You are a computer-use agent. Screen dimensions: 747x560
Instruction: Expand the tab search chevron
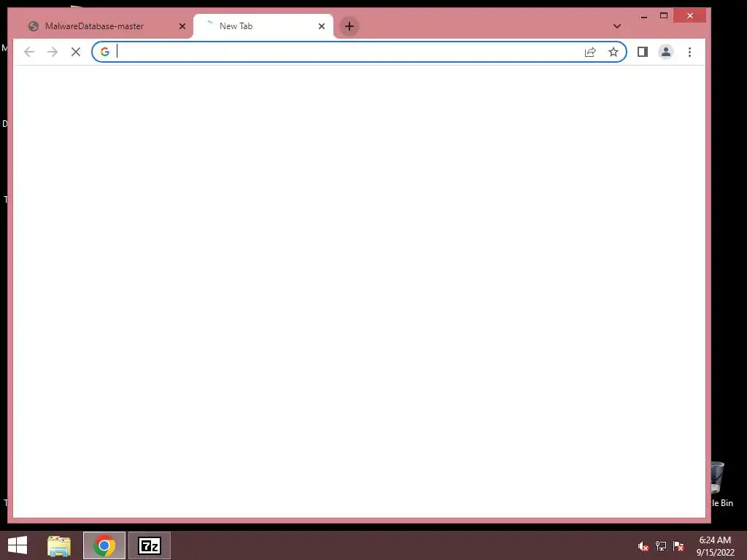click(x=617, y=26)
